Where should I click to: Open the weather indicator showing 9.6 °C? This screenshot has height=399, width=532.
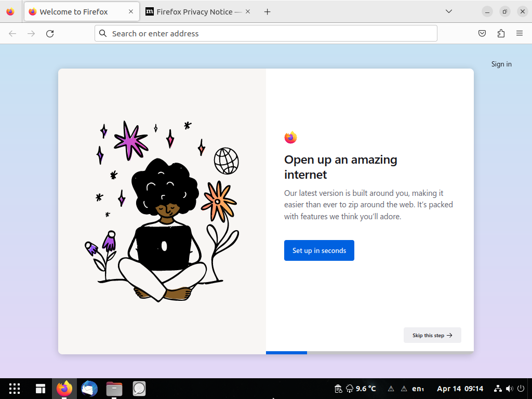(x=361, y=389)
